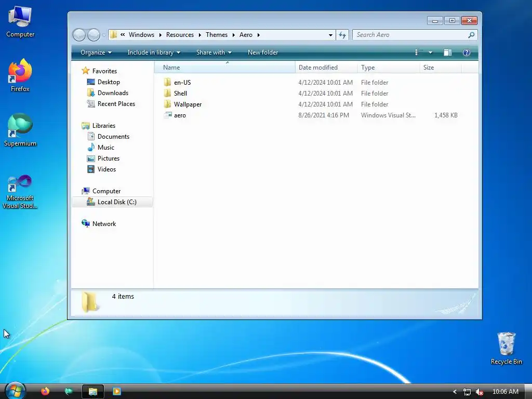
Task: Open the Include in library menu
Action: 154,52
